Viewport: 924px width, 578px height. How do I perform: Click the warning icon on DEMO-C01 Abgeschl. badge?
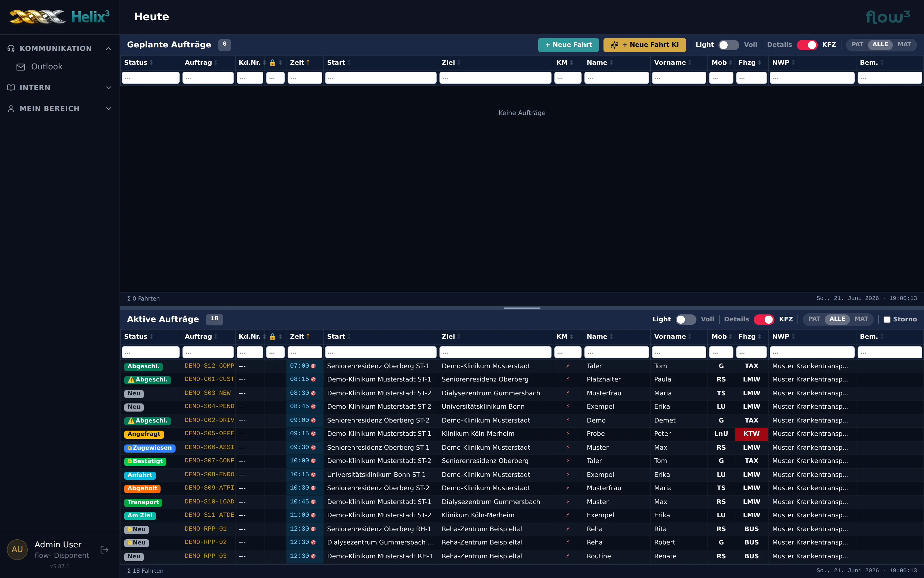pos(131,379)
